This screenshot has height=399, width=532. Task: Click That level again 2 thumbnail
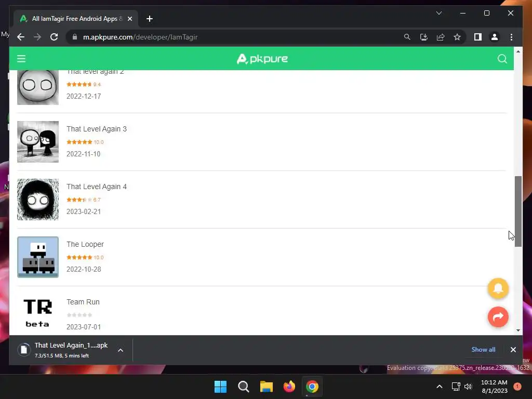click(x=37, y=87)
